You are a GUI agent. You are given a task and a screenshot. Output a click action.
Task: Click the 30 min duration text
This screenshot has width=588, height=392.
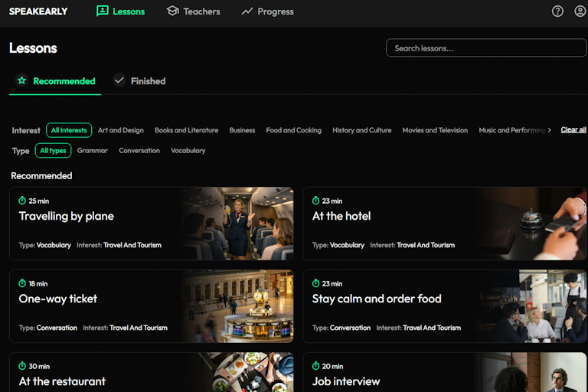39,366
